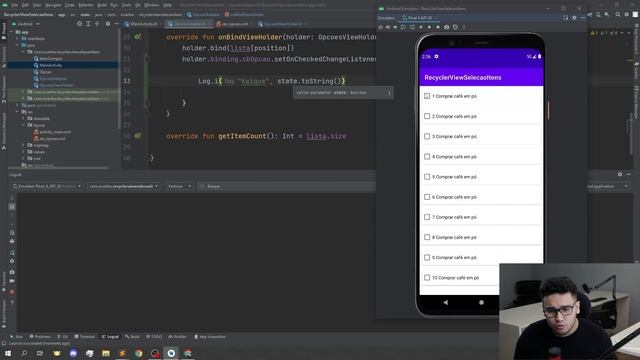The width and height of the screenshot is (640, 360).
Task: Click Search Everywhere magnifier in top toolbar
Action: pos(618,14)
